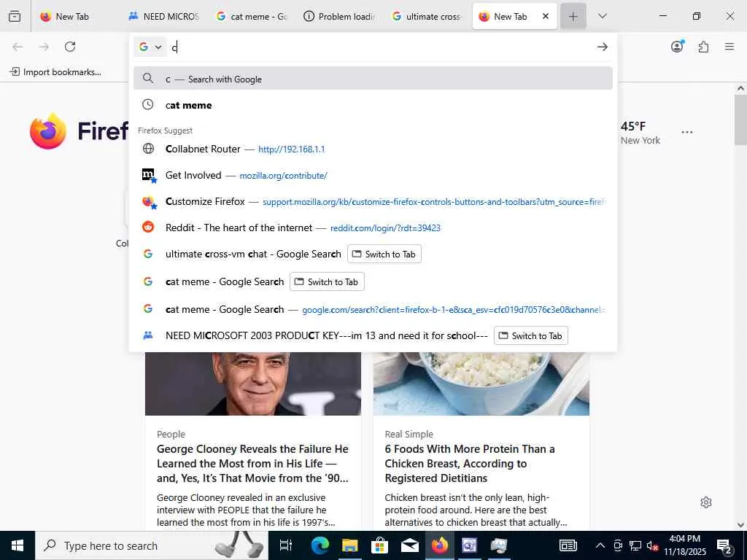Switch to the NEED MICROS tab
The width and height of the screenshot is (747, 560).
point(163,16)
